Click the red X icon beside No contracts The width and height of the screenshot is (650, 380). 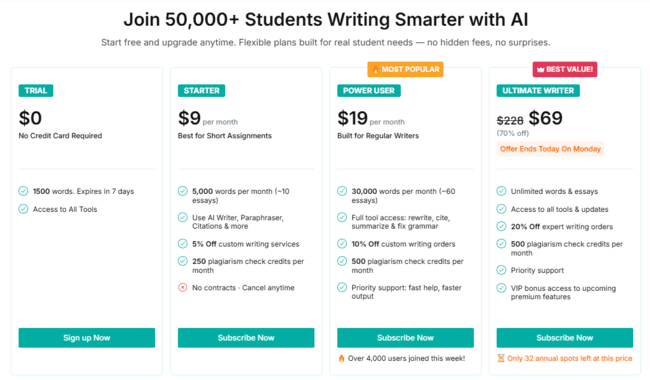click(182, 288)
